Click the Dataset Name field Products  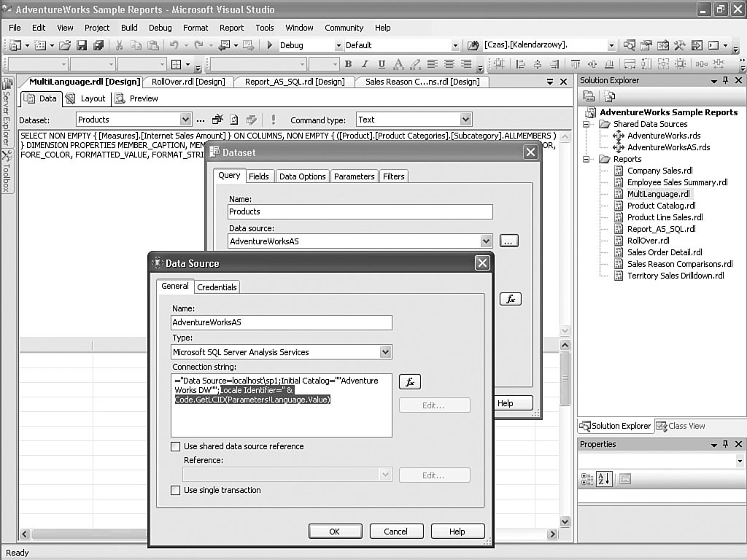pos(360,212)
